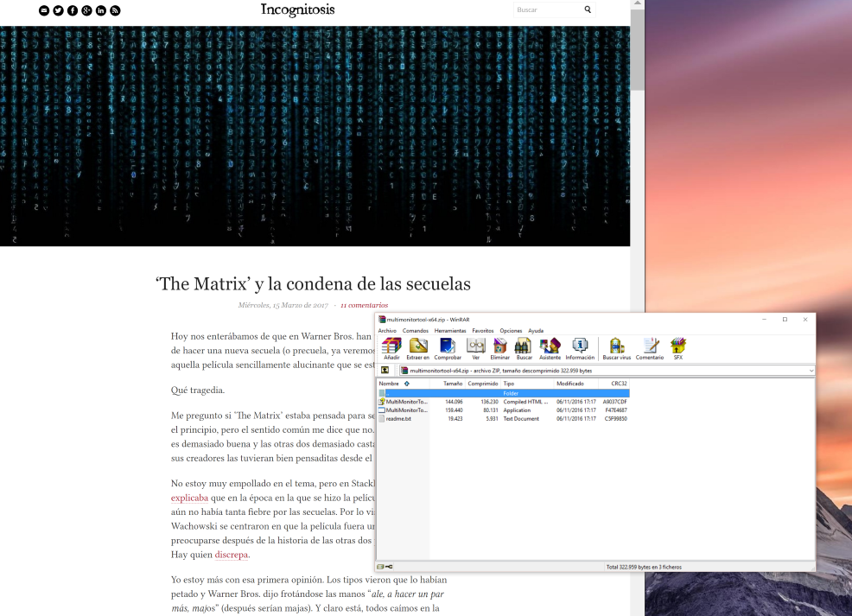Expand the archive path dropdown arrow
The image size is (852, 616).
tap(811, 370)
